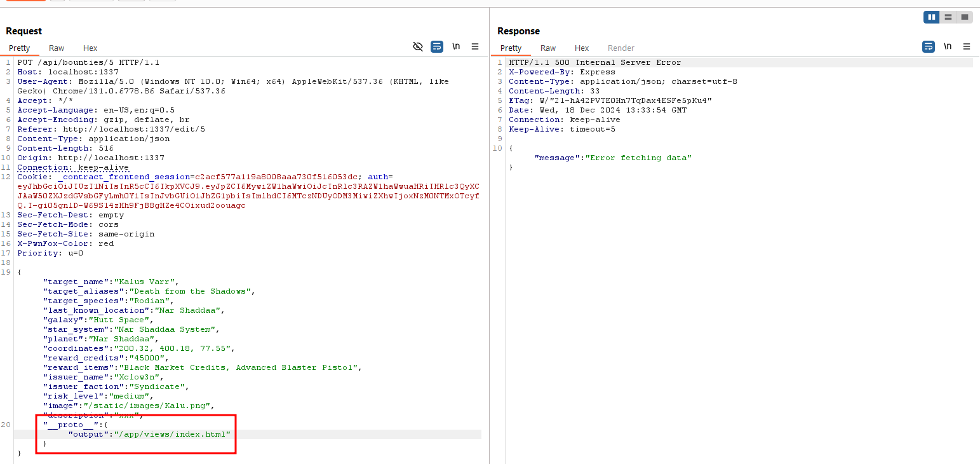This screenshot has width=980, height=464.
Task: Click the X-PwnFox-Color: red header
Action: 65,243
